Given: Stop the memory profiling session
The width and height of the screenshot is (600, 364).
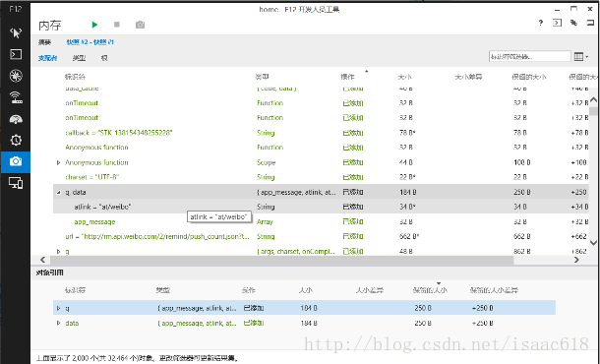Looking at the screenshot, I should click(117, 25).
